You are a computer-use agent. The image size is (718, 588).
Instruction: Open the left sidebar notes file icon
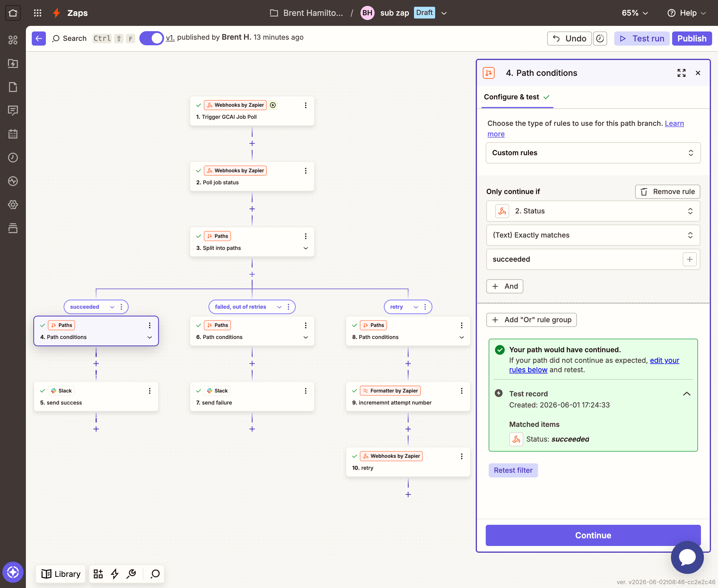click(13, 87)
